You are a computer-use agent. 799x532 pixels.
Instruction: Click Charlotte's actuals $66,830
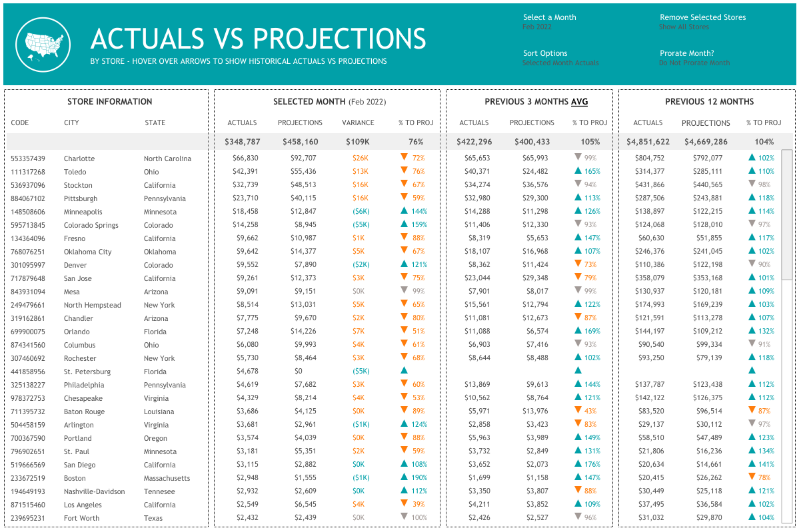point(246,158)
